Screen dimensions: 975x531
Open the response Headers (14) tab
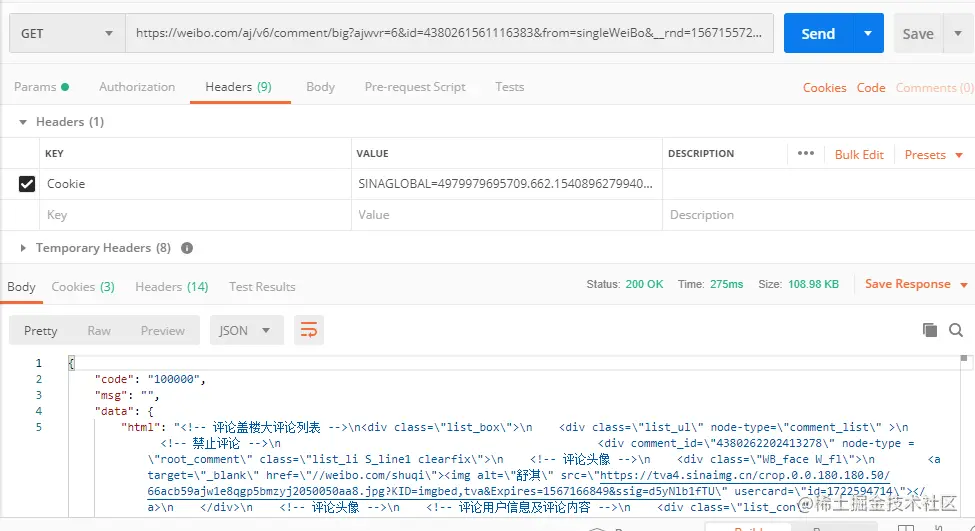click(x=172, y=287)
